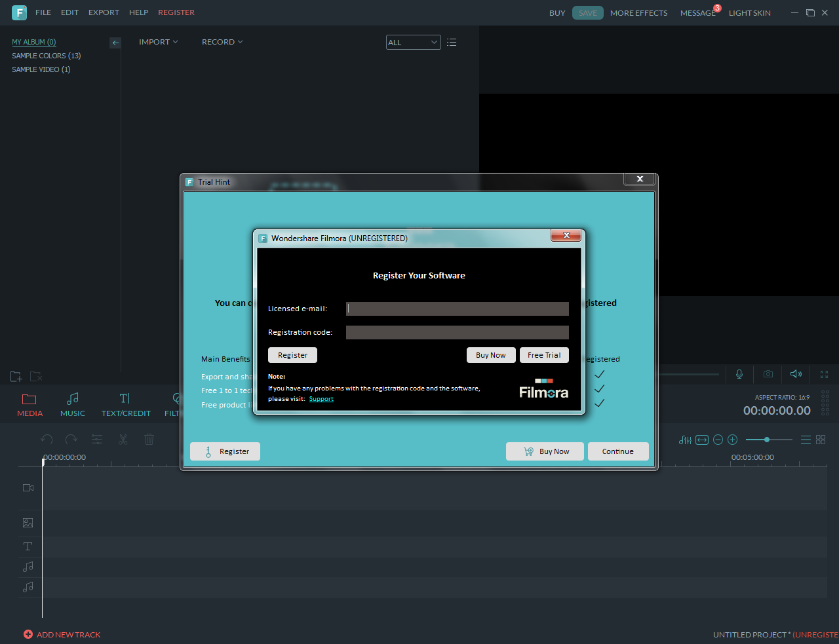The width and height of the screenshot is (839, 644).
Task: Switch media library to list view icon
Action: tap(452, 42)
